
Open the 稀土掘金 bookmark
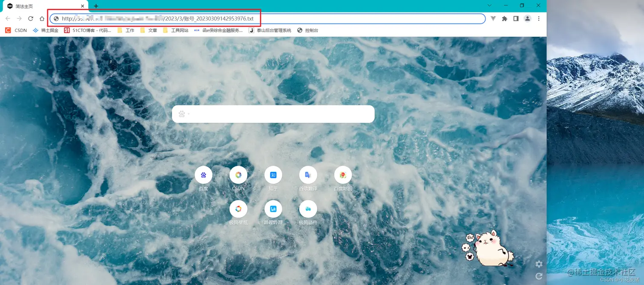point(46,30)
